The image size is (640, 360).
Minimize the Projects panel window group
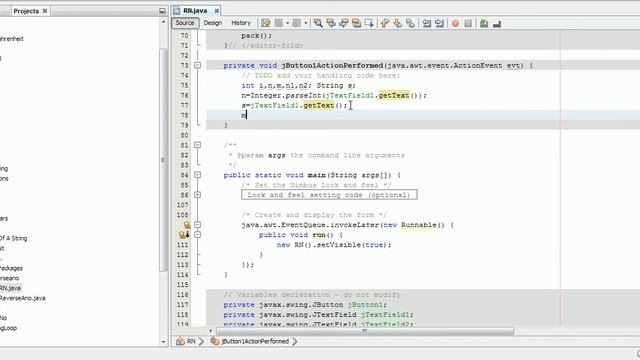tap(162, 11)
